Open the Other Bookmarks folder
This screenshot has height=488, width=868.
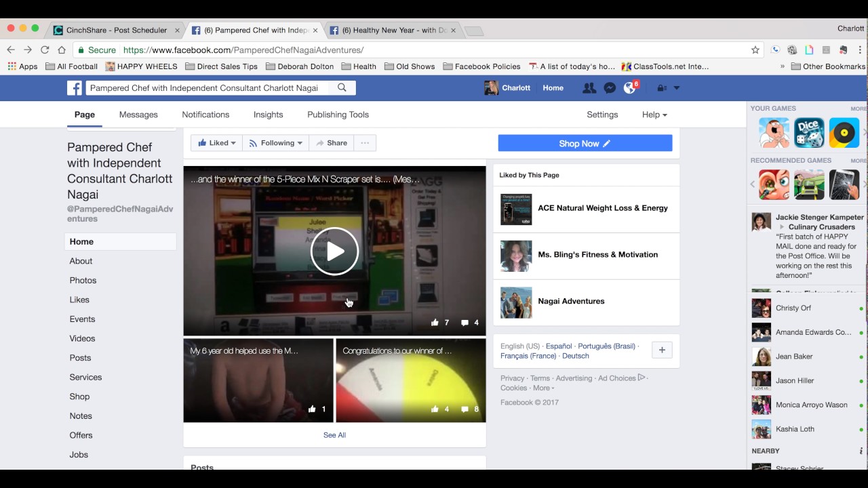828,66
